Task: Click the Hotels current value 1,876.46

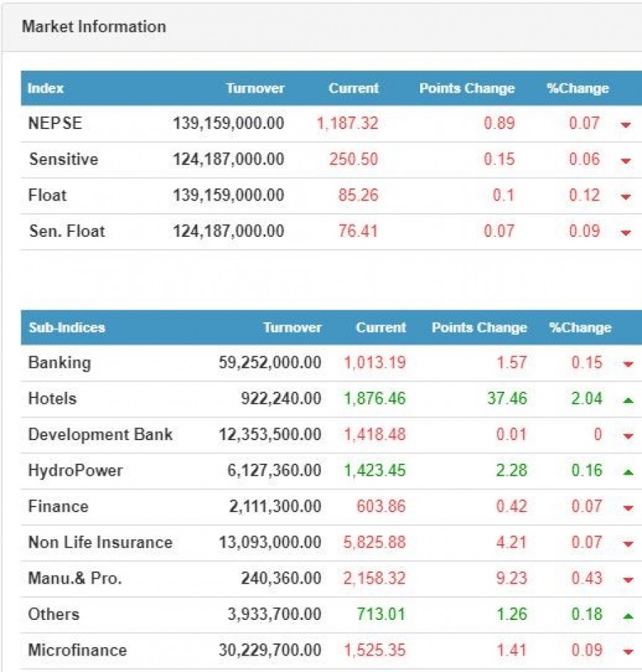Action: pyautogui.click(x=374, y=399)
